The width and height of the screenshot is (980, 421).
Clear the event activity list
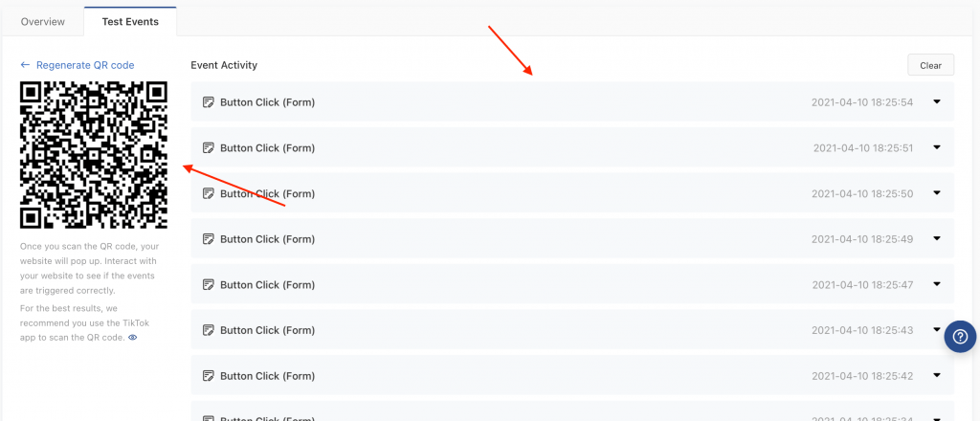click(x=930, y=65)
